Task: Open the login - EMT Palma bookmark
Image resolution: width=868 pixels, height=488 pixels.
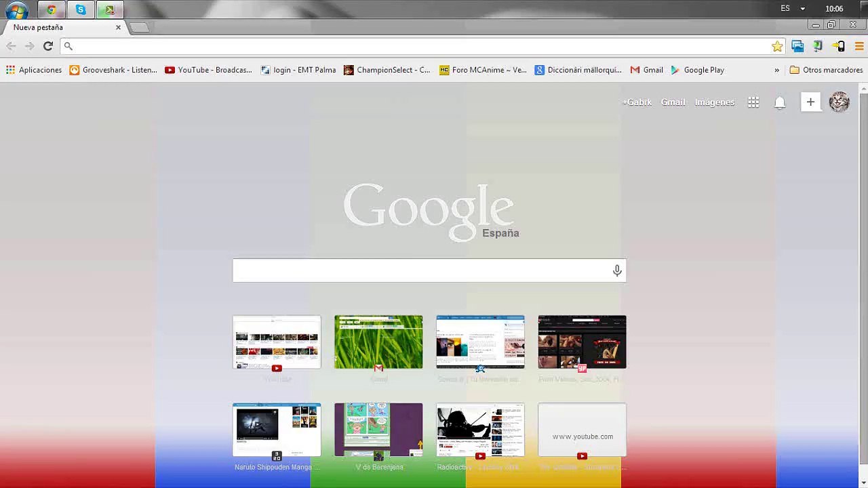Action: [x=298, y=70]
